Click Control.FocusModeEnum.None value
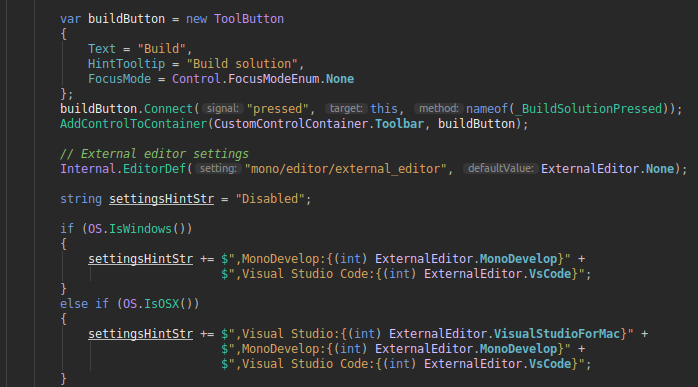 [x=263, y=79]
